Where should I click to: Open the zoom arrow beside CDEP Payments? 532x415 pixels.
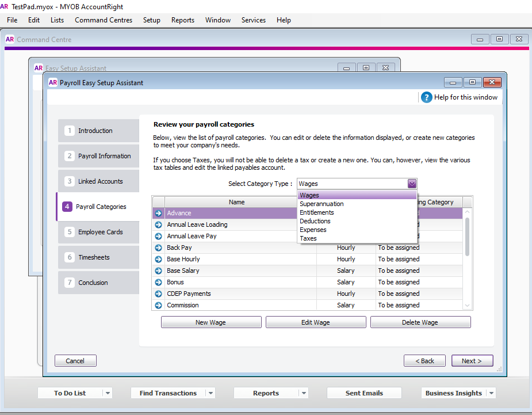(158, 294)
